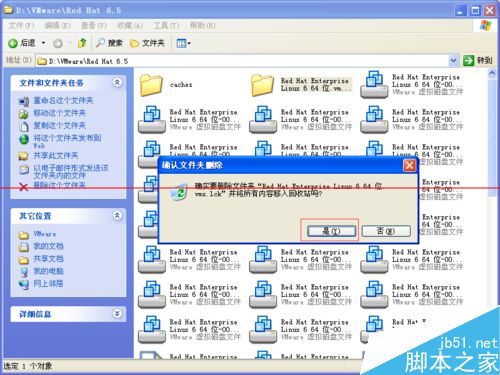Select the virtual disk file right of the lck folder
The height and width of the screenshot is (375, 500).
coord(412,84)
